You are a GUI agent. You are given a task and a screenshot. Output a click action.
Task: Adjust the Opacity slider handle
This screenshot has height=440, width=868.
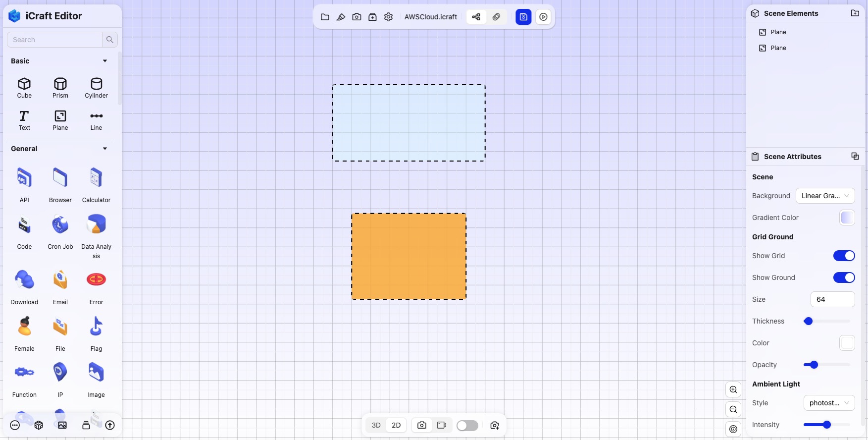(x=814, y=365)
